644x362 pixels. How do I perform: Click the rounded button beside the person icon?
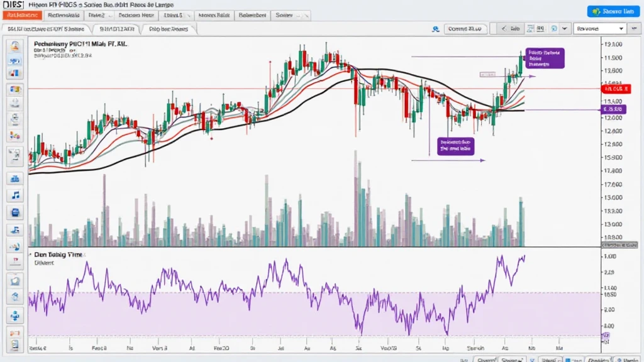coord(465,28)
